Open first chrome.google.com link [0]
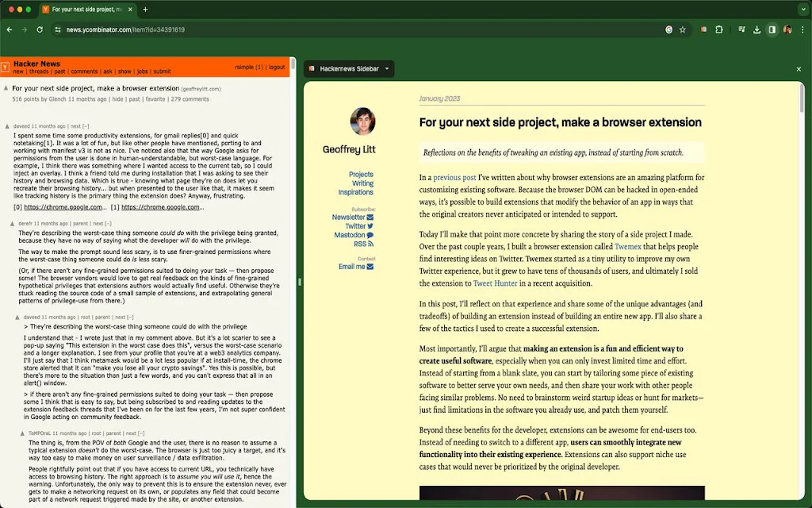812x508 pixels. pos(65,207)
